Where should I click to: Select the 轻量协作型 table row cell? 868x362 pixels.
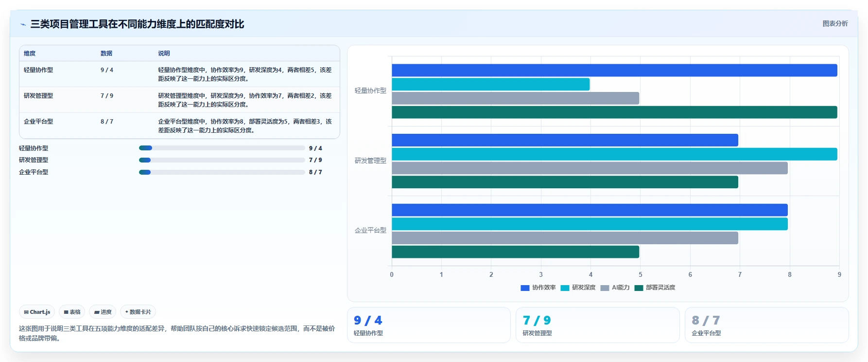click(x=38, y=70)
